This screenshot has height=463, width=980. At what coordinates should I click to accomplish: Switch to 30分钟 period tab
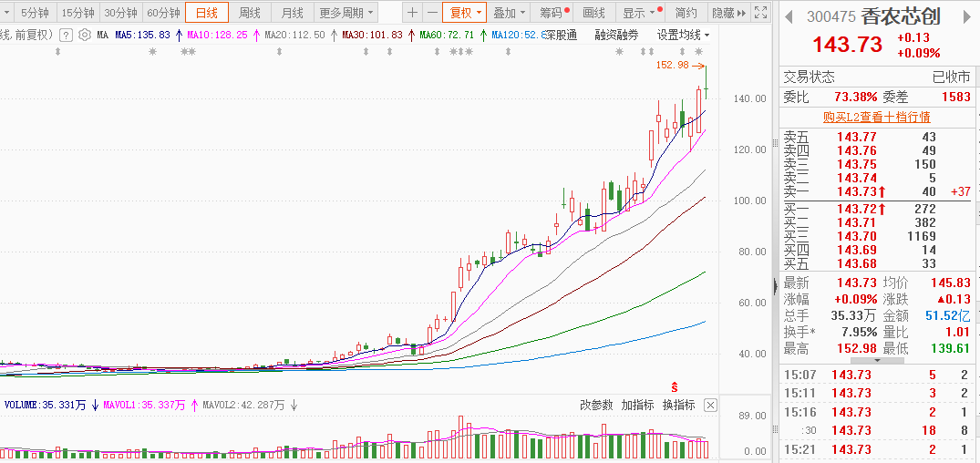(x=120, y=13)
